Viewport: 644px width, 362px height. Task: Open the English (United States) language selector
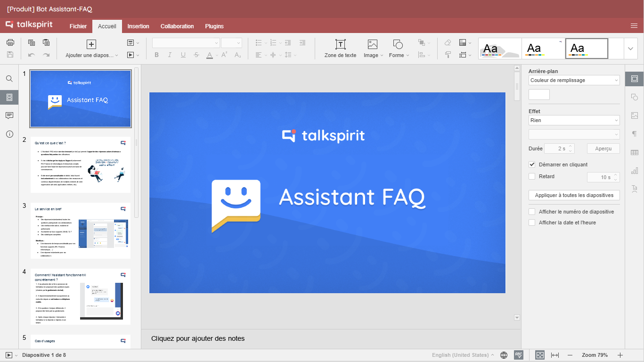[463, 355]
